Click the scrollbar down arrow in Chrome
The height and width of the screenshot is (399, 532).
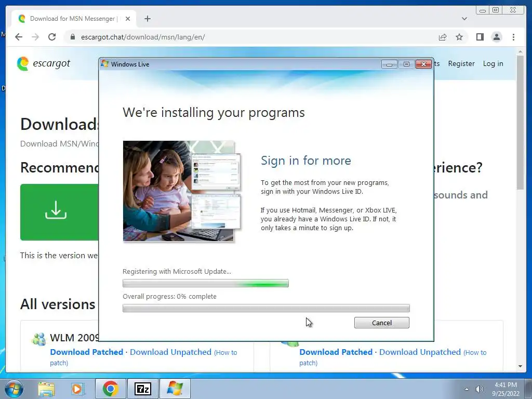tap(521, 366)
